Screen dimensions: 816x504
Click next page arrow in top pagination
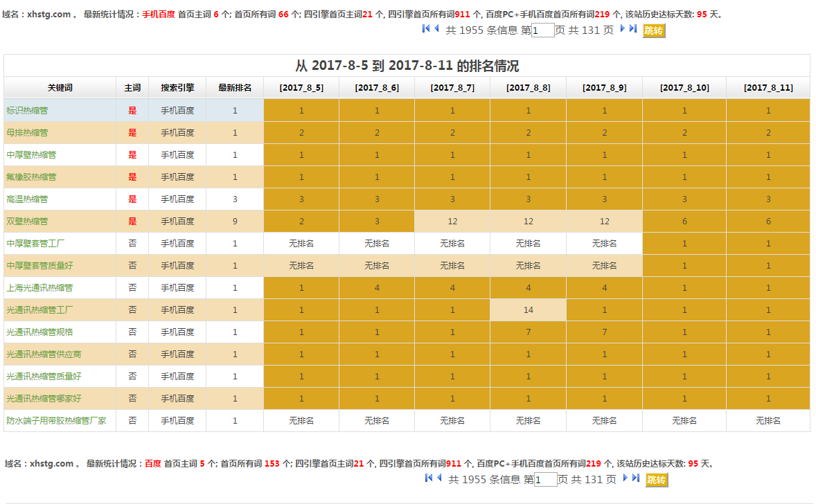623,28
